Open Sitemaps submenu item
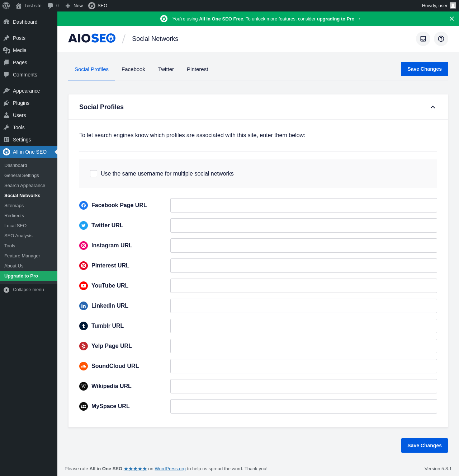This screenshot has height=476, width=459. [29, 206]
